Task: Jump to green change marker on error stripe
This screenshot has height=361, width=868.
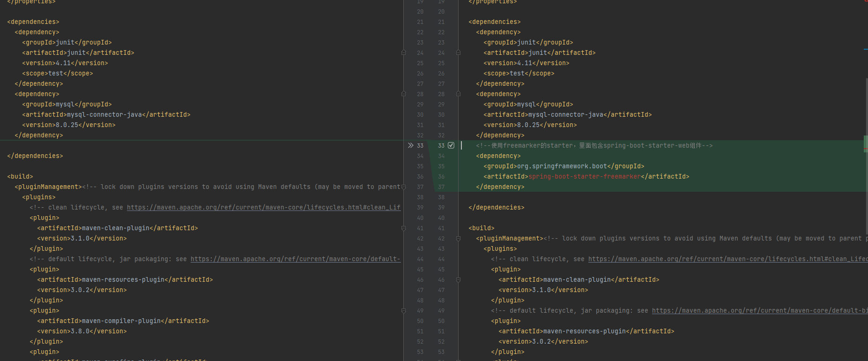Action: [866, 143]
